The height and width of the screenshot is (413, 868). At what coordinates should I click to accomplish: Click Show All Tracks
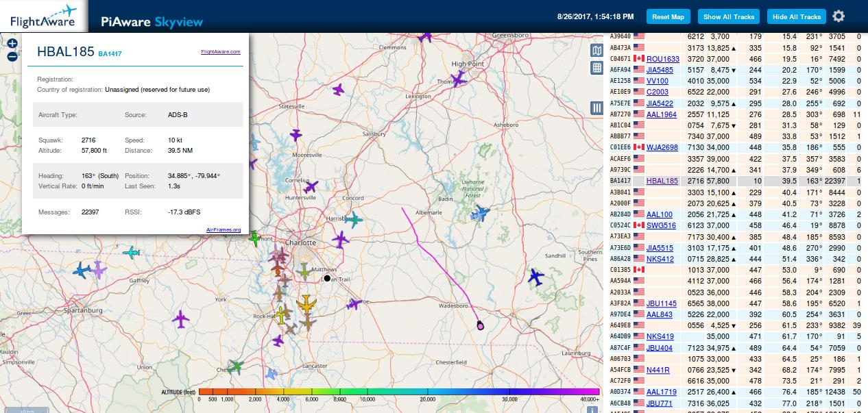click(729, 16)
